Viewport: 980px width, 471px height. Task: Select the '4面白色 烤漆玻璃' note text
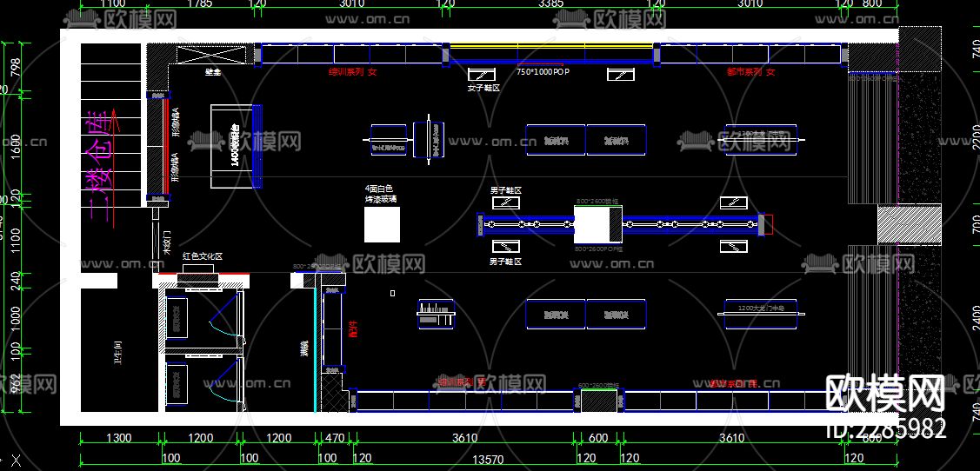pos(381,194)
